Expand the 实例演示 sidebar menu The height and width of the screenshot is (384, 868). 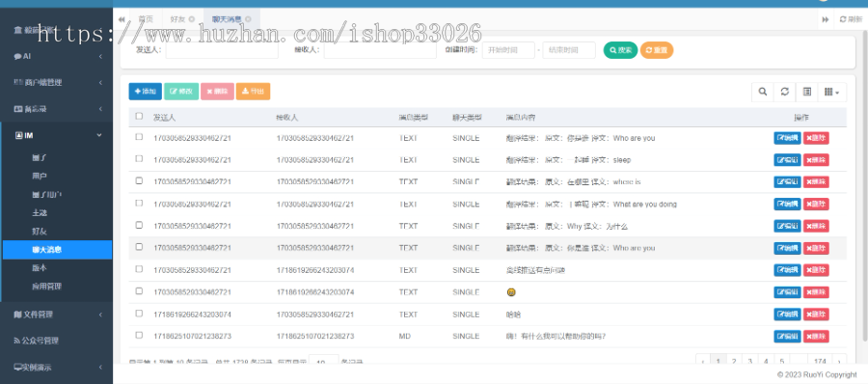click(x=57, y=367)
